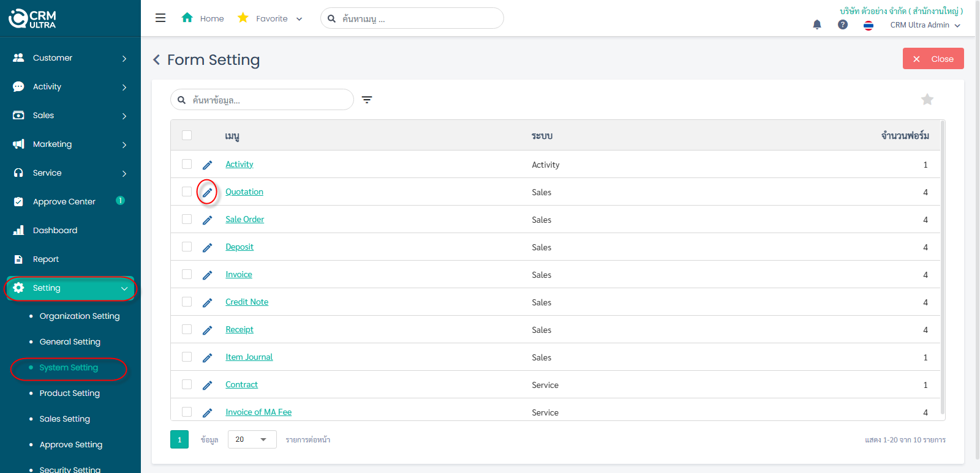Open the filter options icon
The width and height of the screenshot is (980, 473).
367,100
